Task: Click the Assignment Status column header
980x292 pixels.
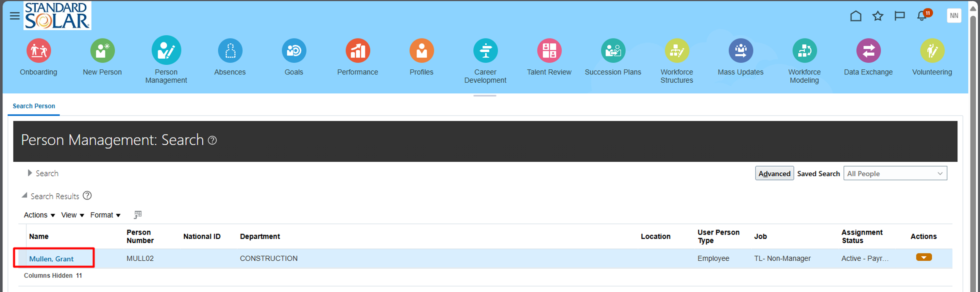Action: pyautogui.click(x=862, y=236)
